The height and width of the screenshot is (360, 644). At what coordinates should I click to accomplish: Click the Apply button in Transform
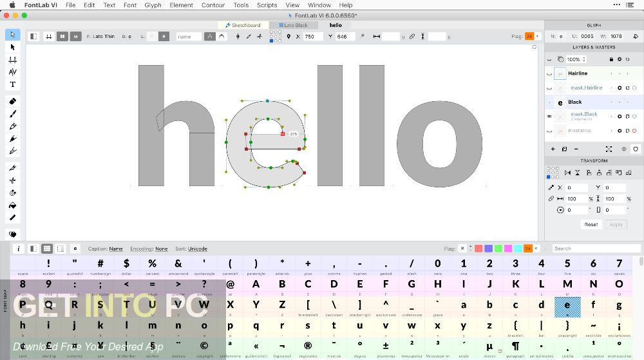pyautogui.click(x=616, y=225)
